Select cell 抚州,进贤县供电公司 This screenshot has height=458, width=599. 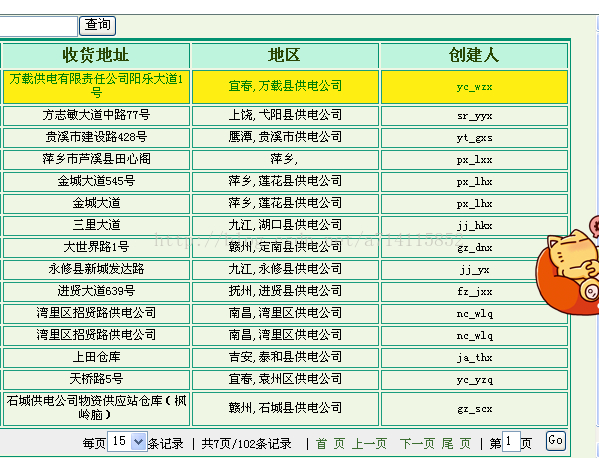[x=285, y=292]
